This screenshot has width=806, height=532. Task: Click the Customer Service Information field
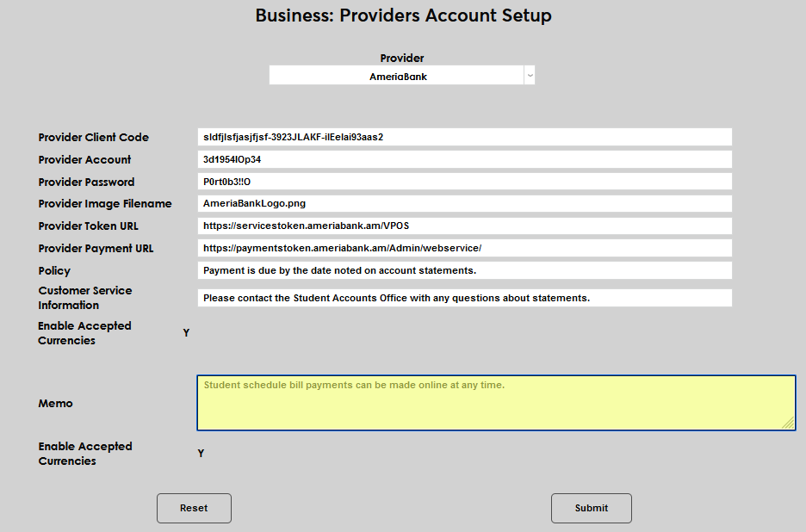click(x=464, y=298)
